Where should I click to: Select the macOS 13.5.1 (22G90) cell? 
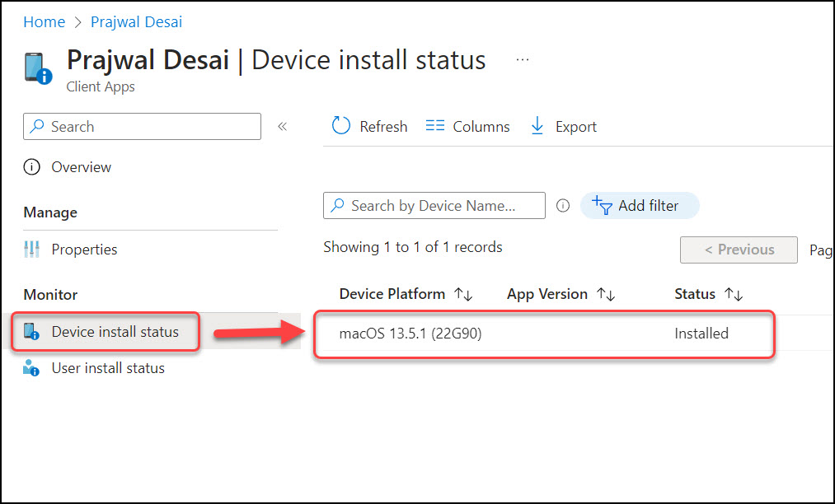[x=410, y=334]
